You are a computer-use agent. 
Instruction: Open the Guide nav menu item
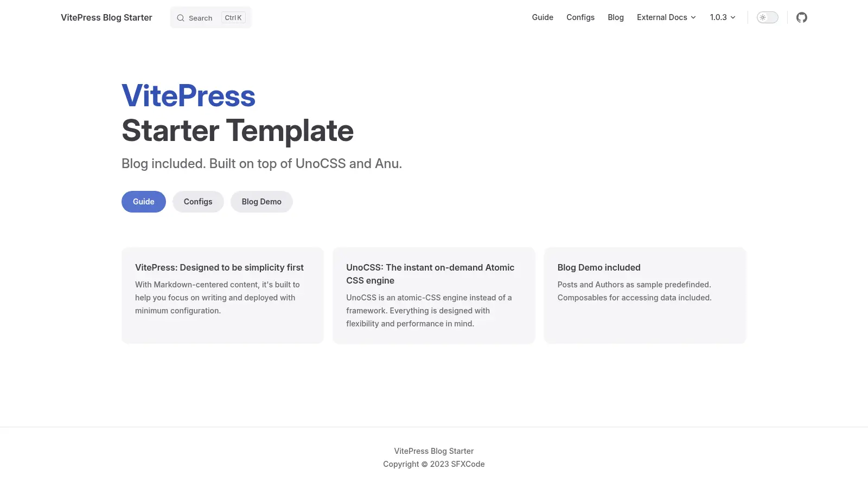(542, 17)
